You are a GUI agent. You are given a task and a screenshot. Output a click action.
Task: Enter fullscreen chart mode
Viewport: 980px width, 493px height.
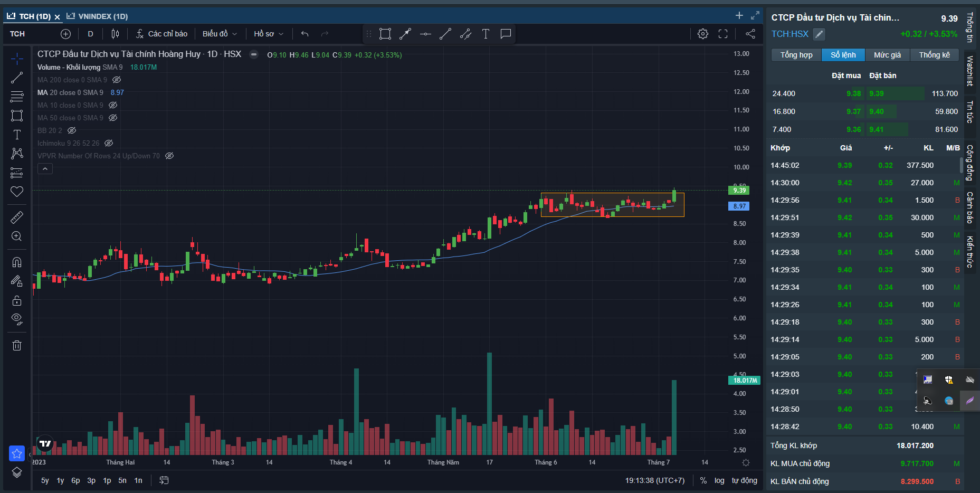[723, 34]
